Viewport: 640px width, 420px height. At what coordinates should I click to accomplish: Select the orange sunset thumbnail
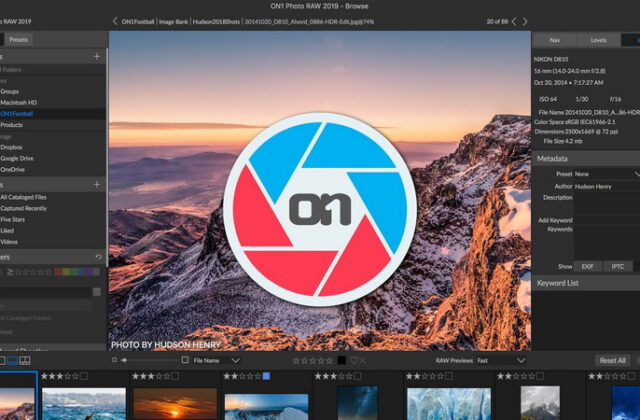[x=175, y=403]
